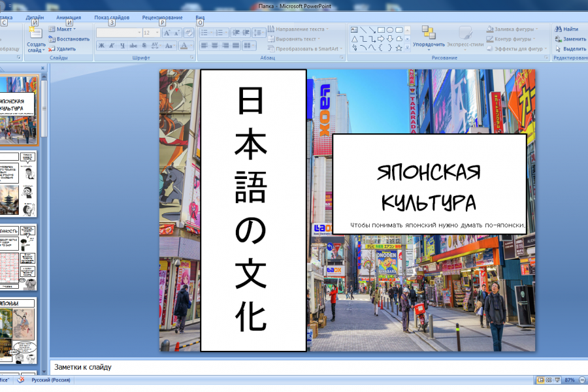Screen dimensions: 588x392
Task: Increase list indent level icon
Action: [246, 33]
